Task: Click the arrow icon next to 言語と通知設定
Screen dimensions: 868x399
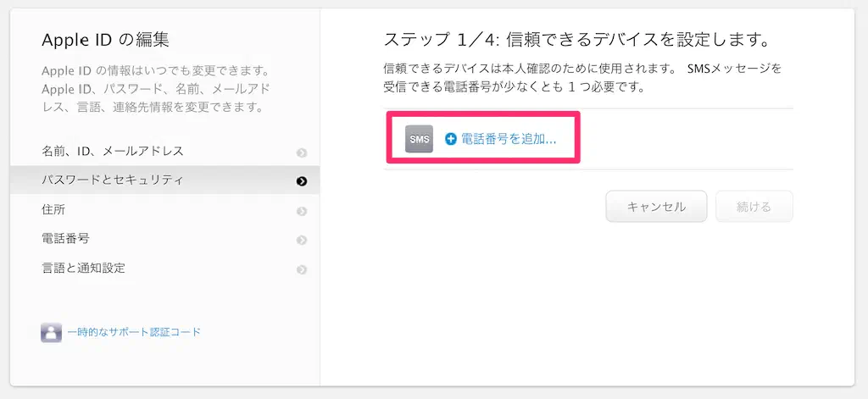Action: (x=302, y=270)
